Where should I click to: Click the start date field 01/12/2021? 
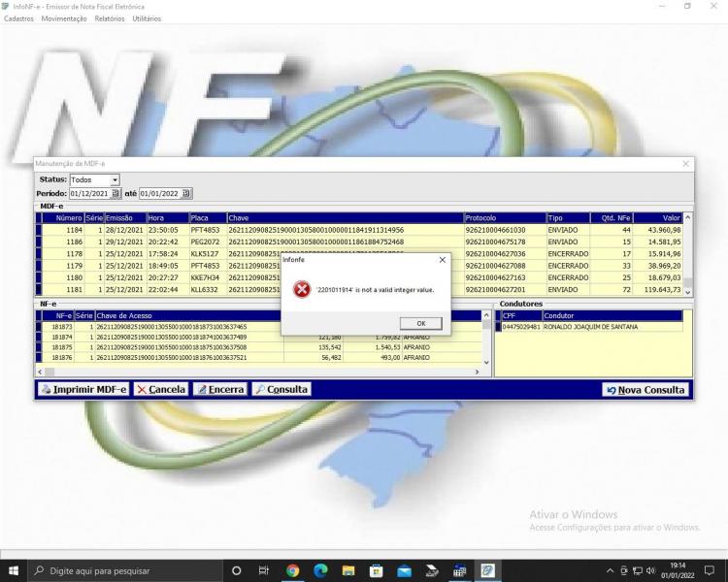pyautogui.click(x=90, y=194)
